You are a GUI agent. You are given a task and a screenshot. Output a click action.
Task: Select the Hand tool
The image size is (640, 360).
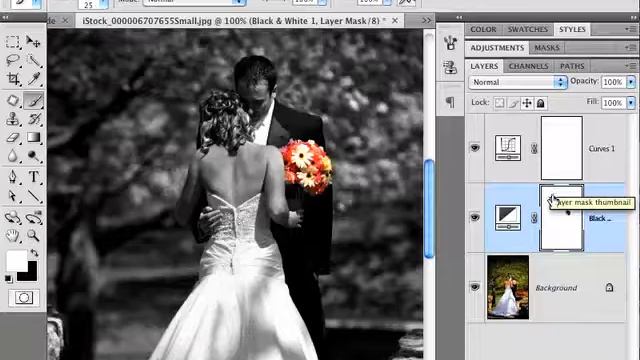(12, 236)
